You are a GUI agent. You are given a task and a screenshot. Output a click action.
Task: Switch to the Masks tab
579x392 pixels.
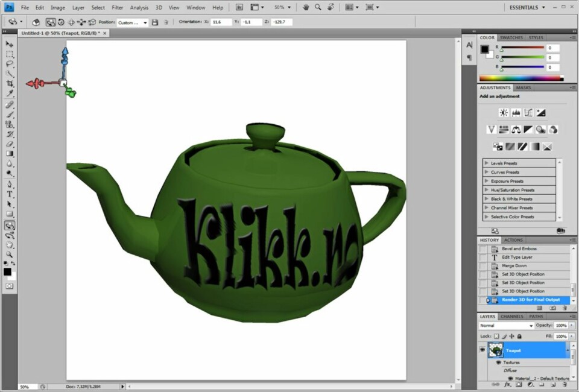pos(524,88)
